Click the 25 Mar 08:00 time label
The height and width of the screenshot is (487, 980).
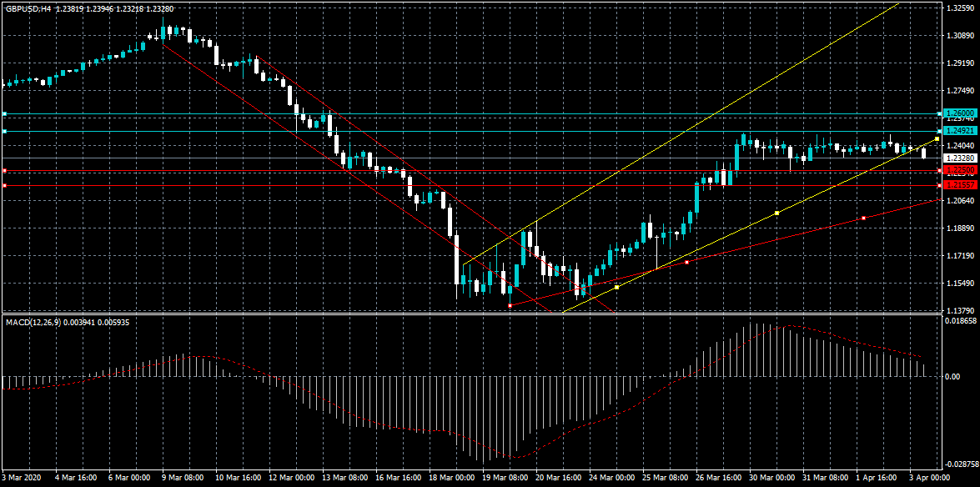[x=666, y=477]
